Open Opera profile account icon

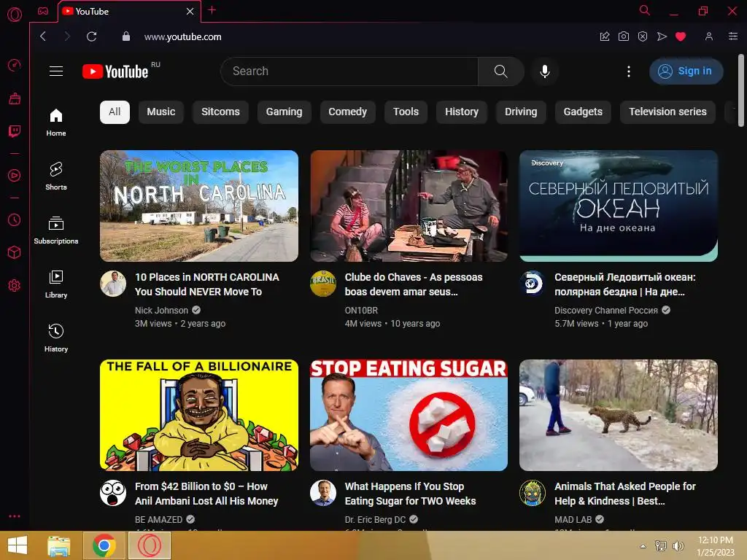coord(709,36)
